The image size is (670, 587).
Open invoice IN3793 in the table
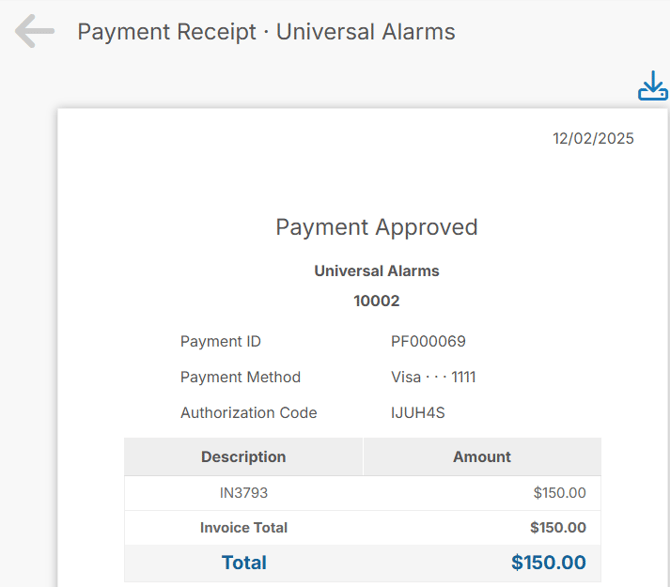coord(244,493)
